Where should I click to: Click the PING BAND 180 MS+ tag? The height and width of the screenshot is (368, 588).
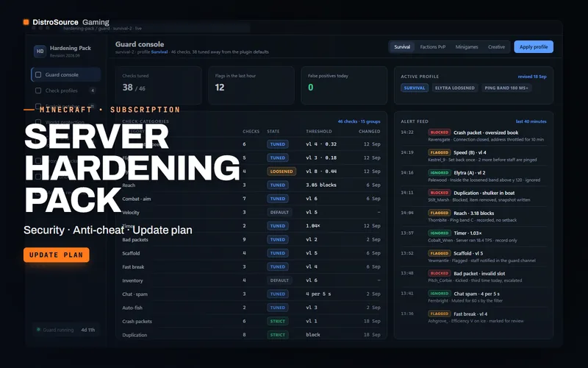(x=506, y=88)
